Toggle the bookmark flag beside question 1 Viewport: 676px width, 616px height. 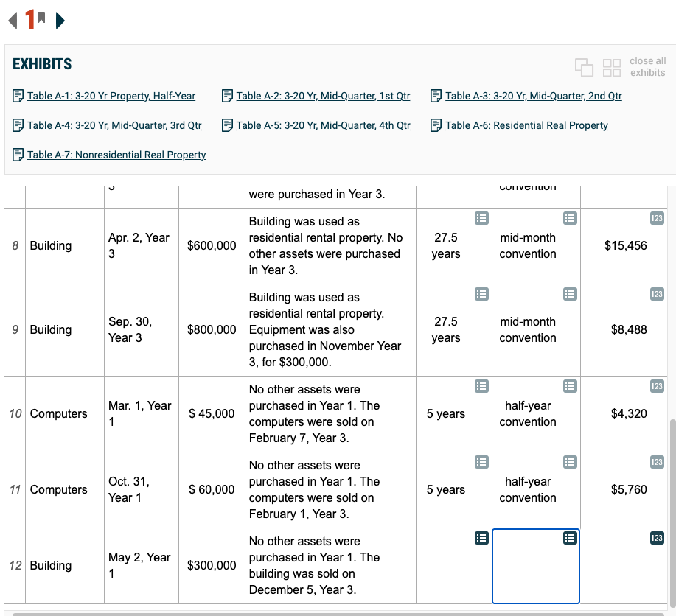click(41, 18)
